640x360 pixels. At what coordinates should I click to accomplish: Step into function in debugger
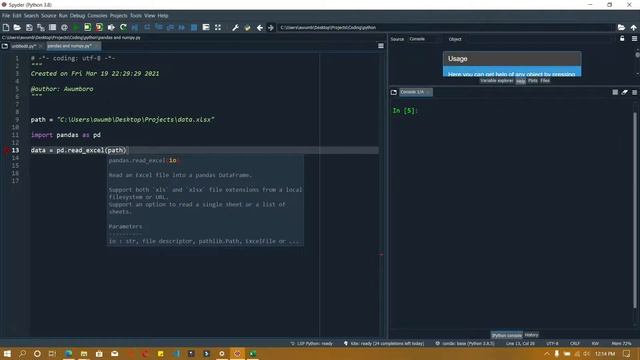158,27
